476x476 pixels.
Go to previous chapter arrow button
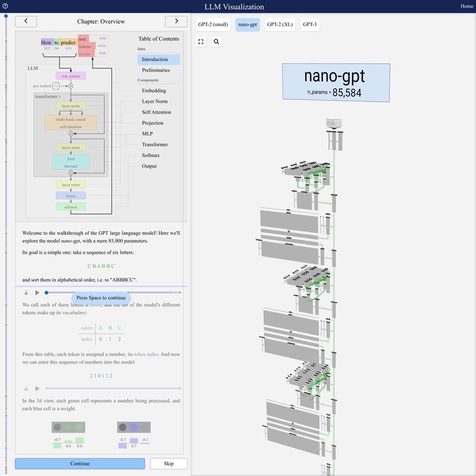[x=26, y=21]
